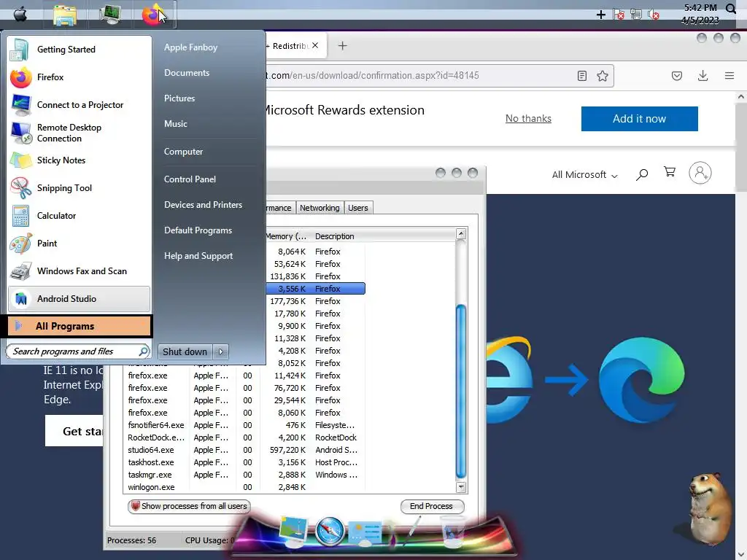Click Show processes from all users
Viewport: 747px width, 560px height.
189,506
